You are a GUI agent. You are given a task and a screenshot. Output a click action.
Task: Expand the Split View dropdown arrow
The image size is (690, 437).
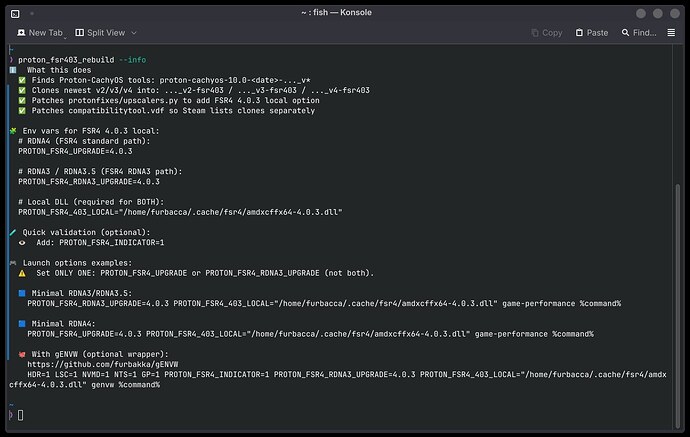(134, 33)
